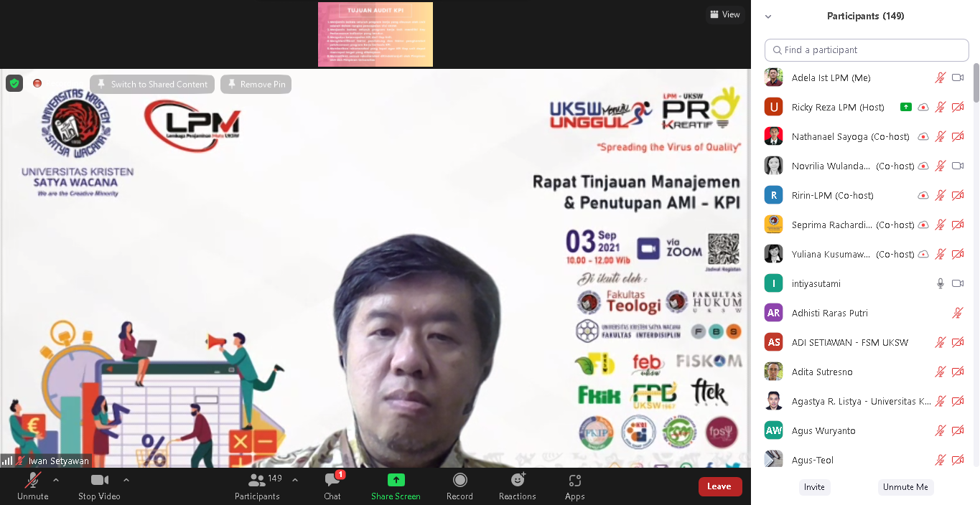Image resolution: width=980 pixels, height=505 pixels.
Task: Click the green encryption shield icon
Action: [14, 83]
